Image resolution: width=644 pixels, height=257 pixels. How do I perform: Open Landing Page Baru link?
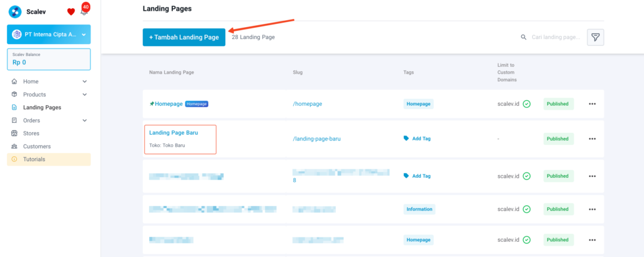pyautogui.click(x=174, y=132)
